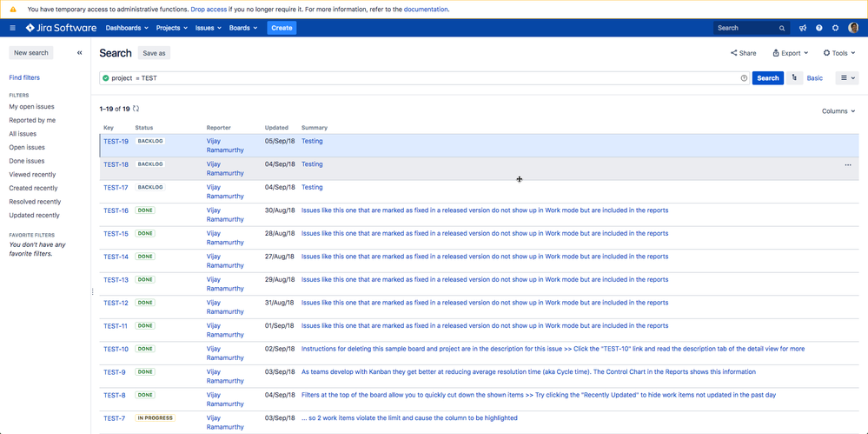
Task: Click the Find filters link
Action: 24,77
